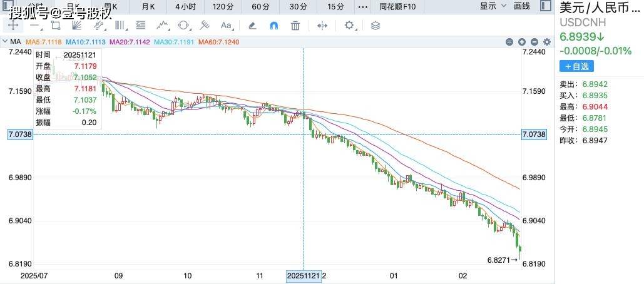The width and height of the screenshot is (644, 284).
Task: Open the chart settings gear dropdown
Action: 351,26
